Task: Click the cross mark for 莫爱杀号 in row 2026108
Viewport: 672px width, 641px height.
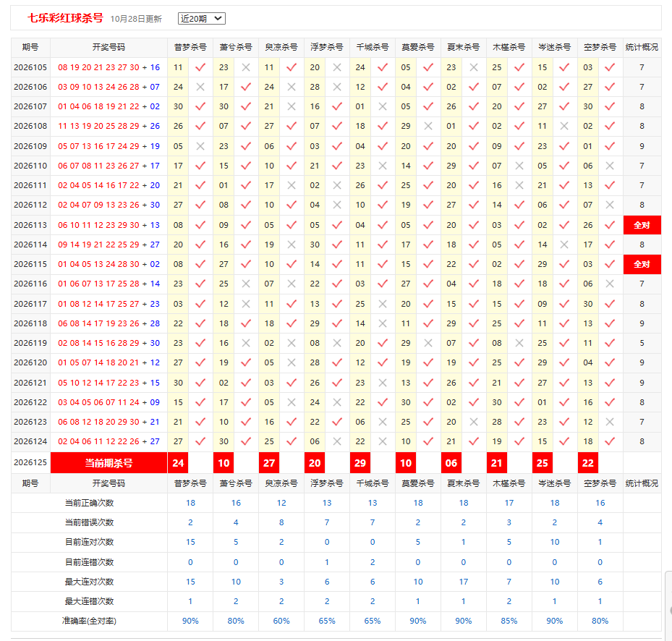Action: click(x=428, y=126)
